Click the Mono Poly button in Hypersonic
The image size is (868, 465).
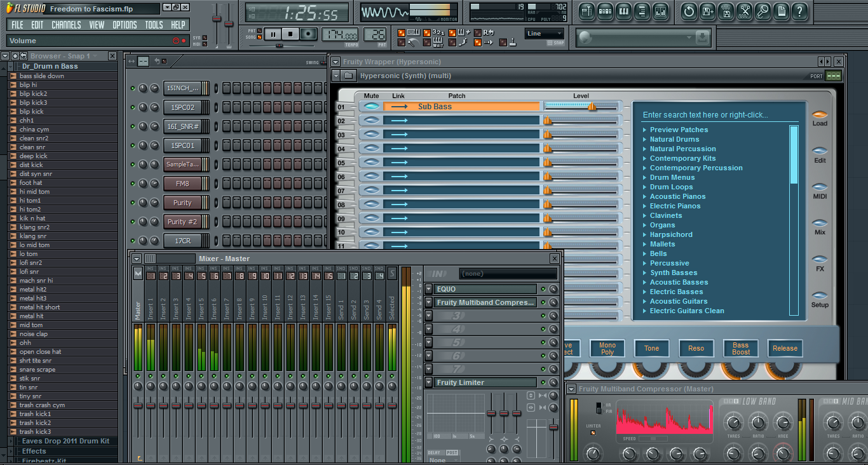[x=607, y=348]
